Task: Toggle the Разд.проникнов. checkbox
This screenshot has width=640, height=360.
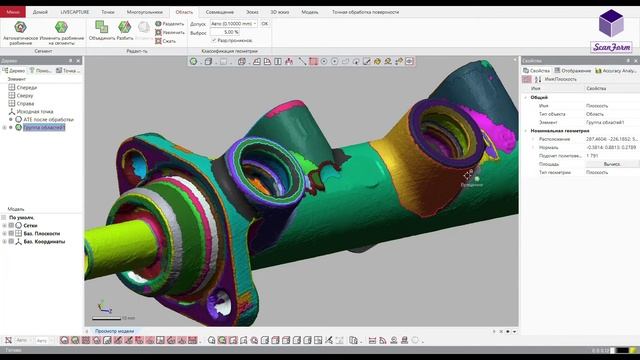Action: click(214, 40)
